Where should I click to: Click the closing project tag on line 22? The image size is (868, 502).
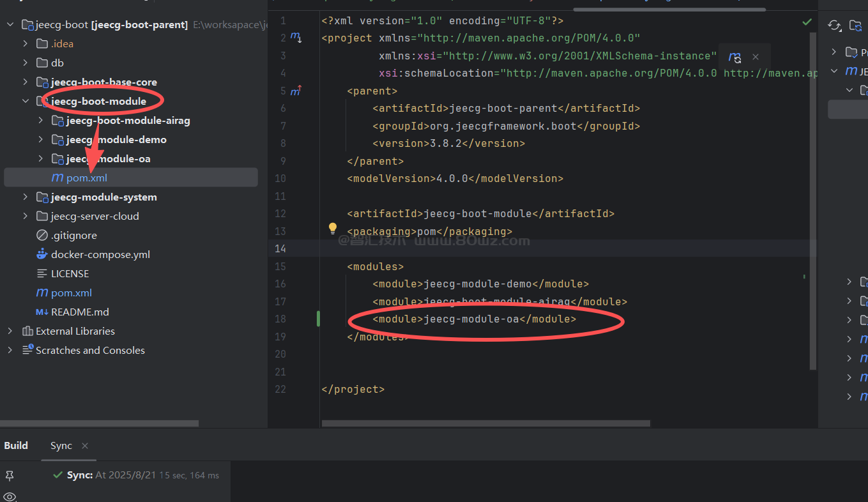point(353,389)
